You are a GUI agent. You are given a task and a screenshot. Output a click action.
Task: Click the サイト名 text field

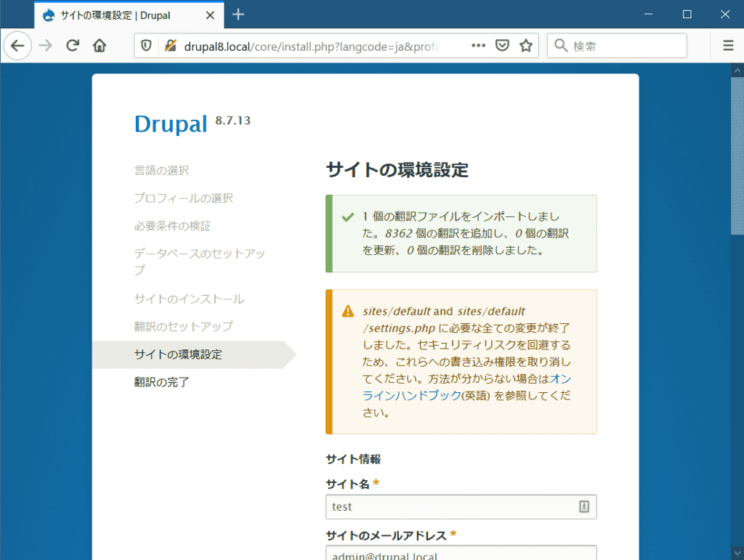click(461, 507)
